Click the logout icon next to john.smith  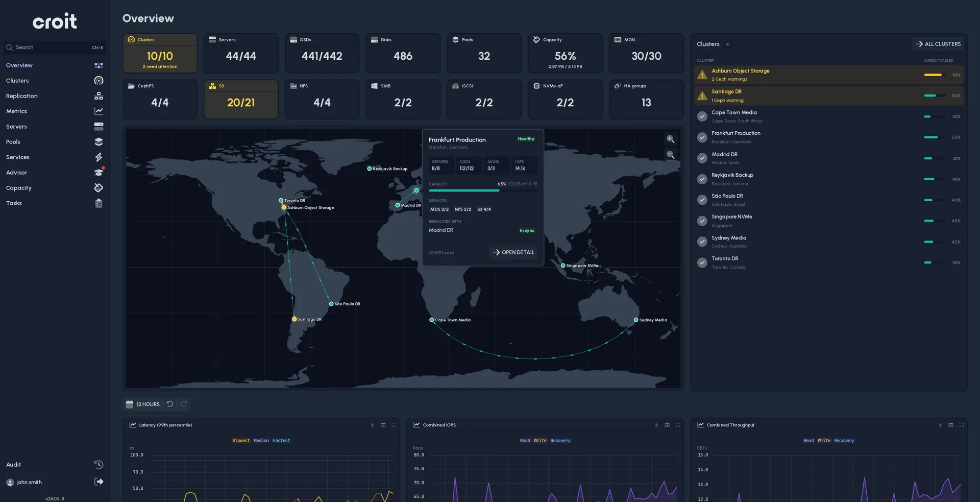(99, 482)
